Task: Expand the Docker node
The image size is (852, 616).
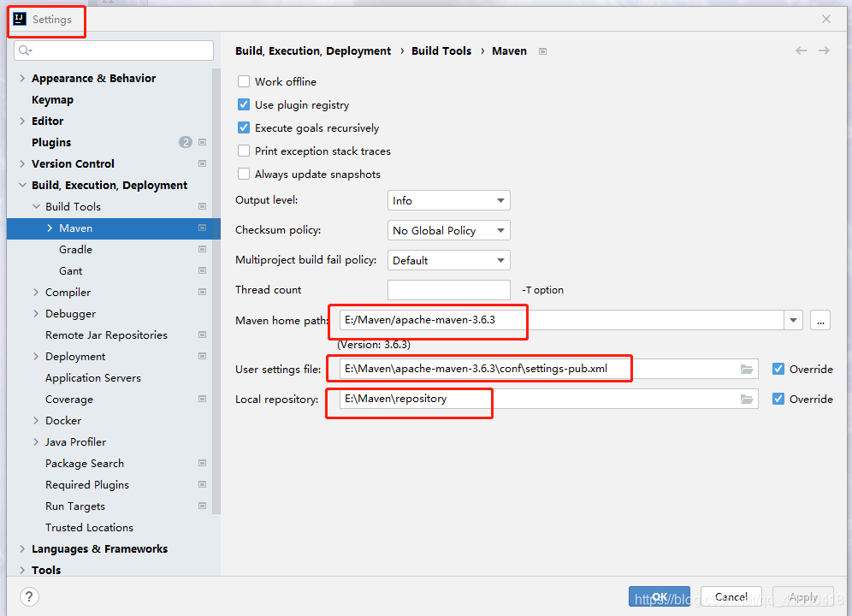Action: click(x=36, y=420)
